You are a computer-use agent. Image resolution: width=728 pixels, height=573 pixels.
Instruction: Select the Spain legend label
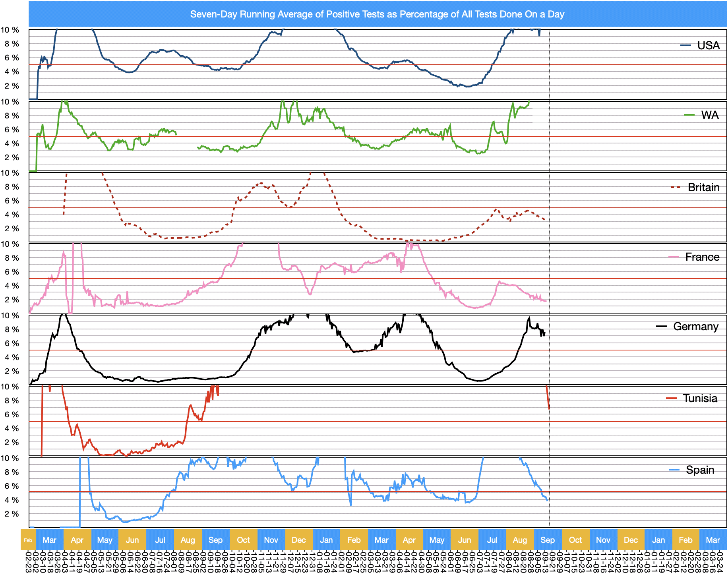700,470
